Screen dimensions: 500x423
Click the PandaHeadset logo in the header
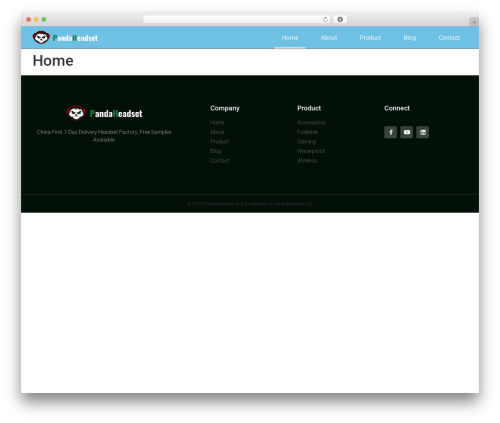click(x=65, y=38)
